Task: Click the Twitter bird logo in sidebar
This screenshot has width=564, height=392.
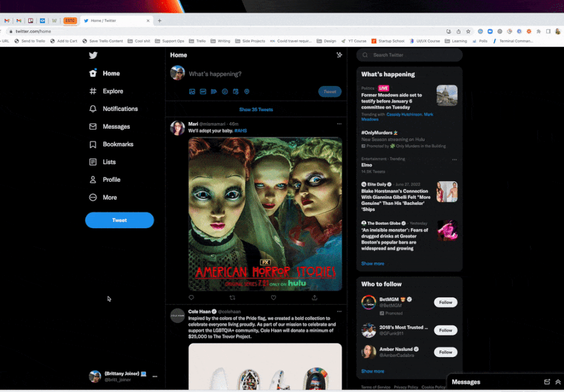Action: point(93,55)
